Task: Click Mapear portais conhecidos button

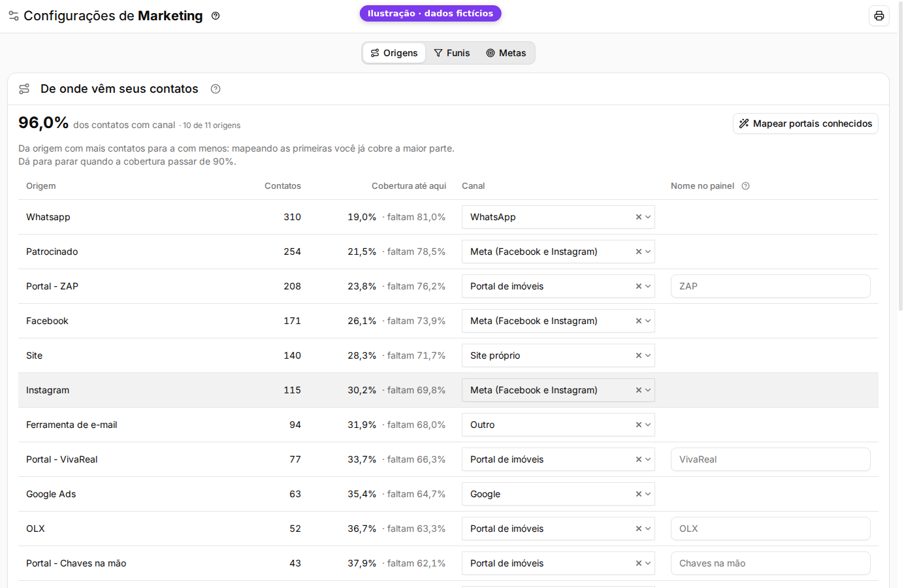Action: 805,123
